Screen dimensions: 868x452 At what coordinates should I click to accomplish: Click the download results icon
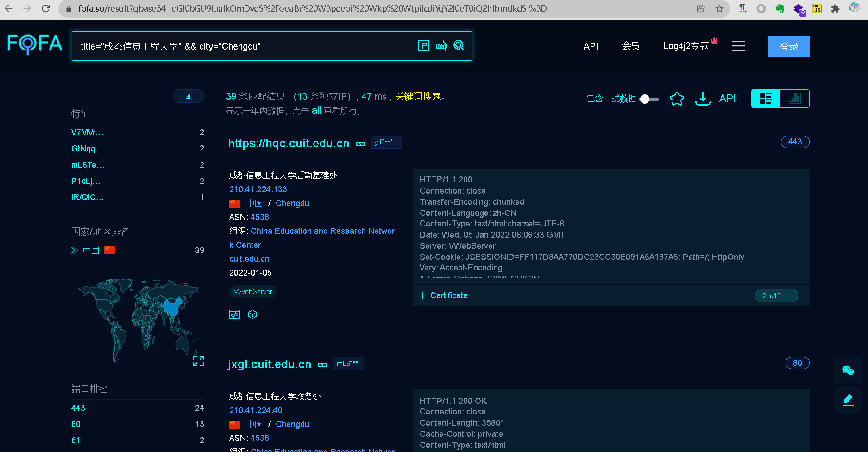[x=703, y=99]
